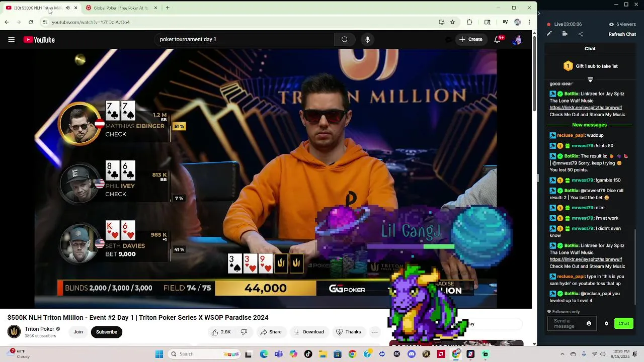Open the first linktr.ee jayspitzthalonewulf link
This screenshot has height=362, width=644.
click(x=586, y=108)
